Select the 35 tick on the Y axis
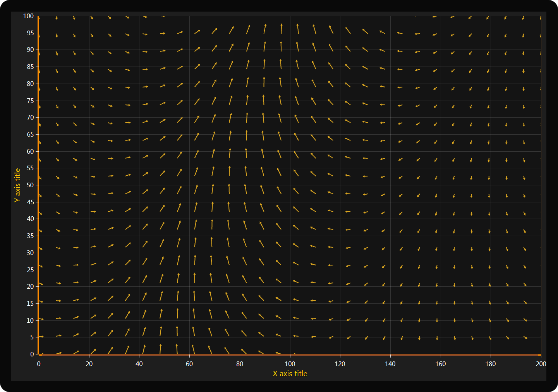Screen dimensions: 558x392 (30, 236)
